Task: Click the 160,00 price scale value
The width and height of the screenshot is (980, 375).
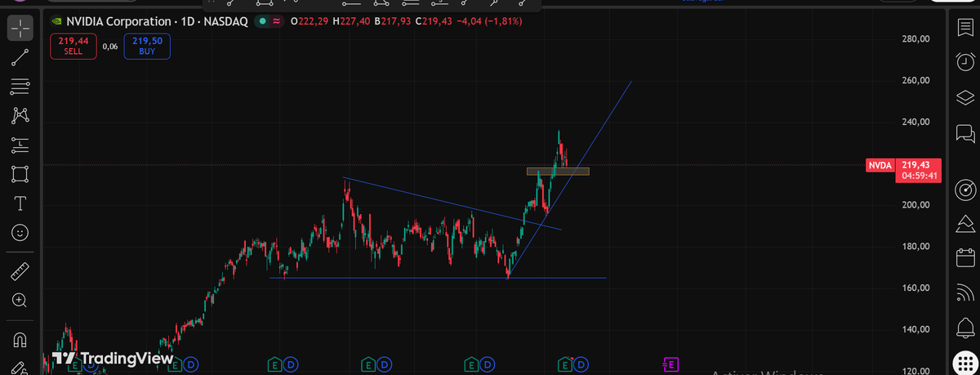Action: 915,288
